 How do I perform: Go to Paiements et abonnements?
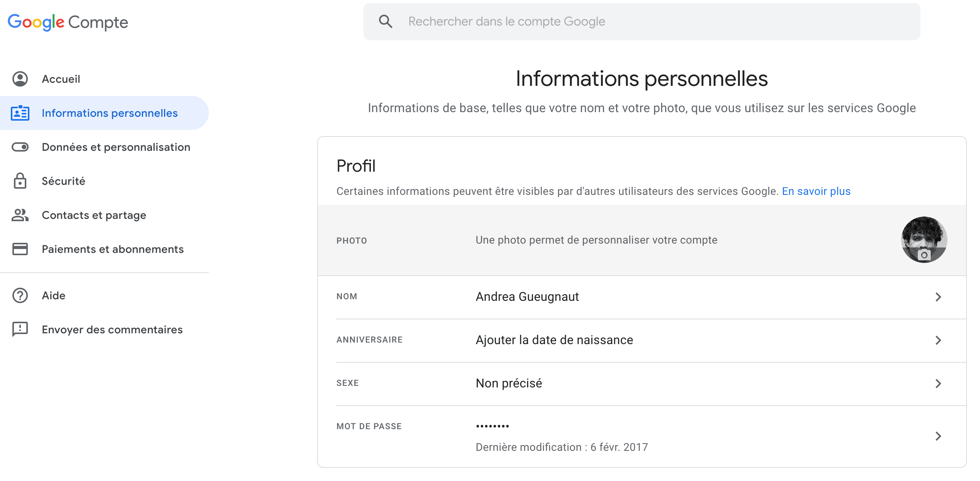click(113, 249)
